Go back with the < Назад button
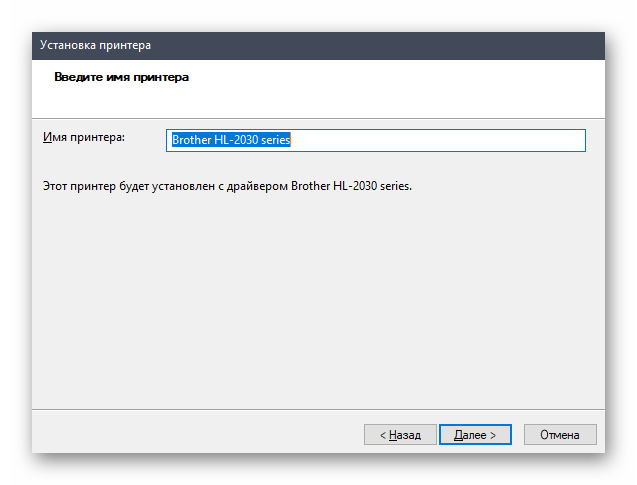Image resolution: width=637 pixels, height=485 pixels. (400, 435)
